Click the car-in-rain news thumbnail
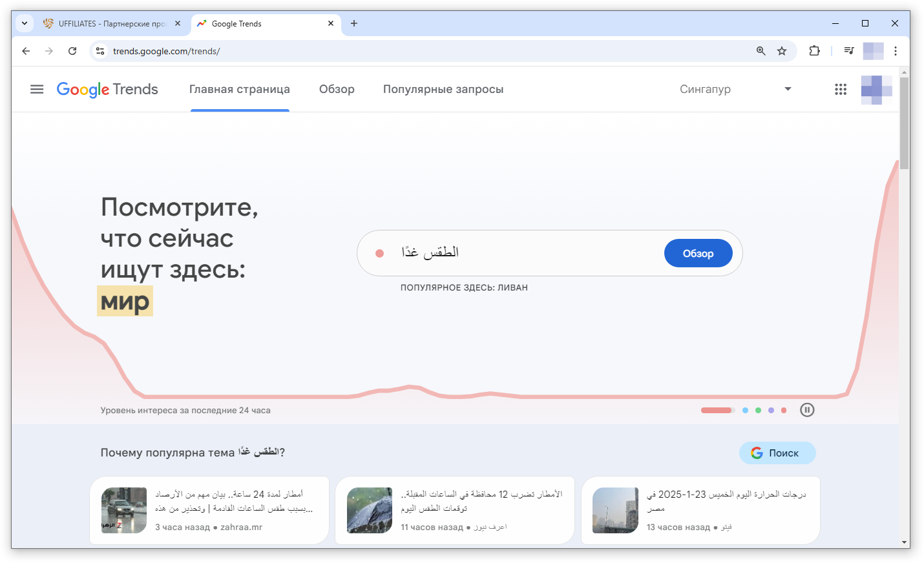 (124, 510)
